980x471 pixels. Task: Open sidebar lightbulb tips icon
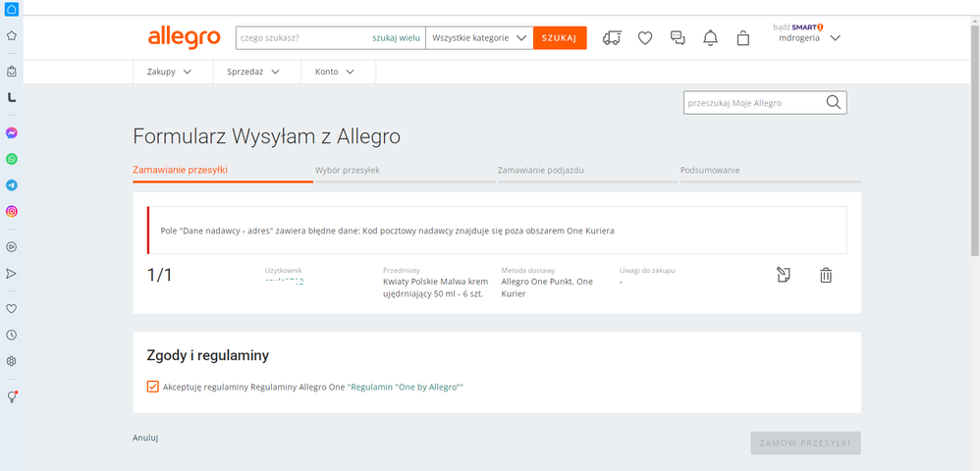pos(11,396)
